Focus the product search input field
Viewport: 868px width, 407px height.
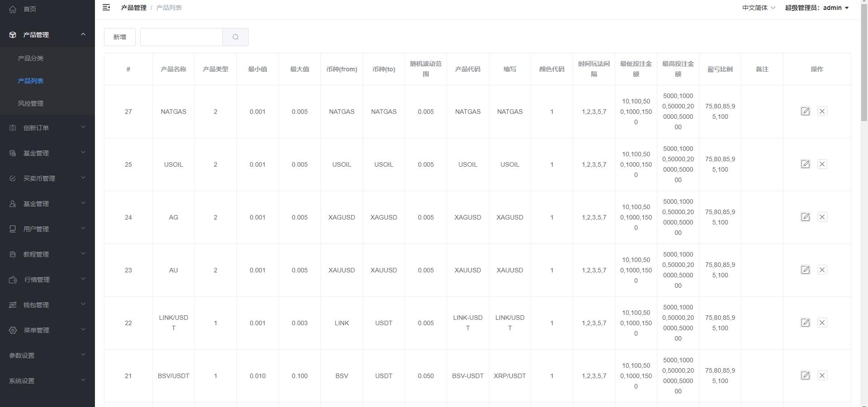(x=181, y=37)
